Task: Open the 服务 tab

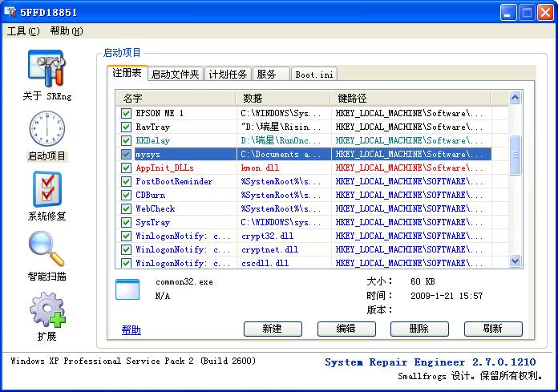Action: point(270,74)
